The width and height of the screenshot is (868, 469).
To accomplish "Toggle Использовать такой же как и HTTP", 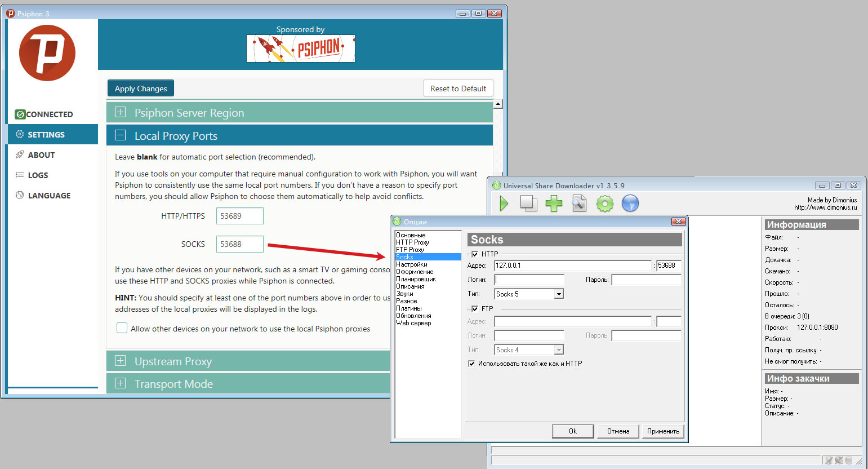I will pyautogui.click(x=471, y=364).
